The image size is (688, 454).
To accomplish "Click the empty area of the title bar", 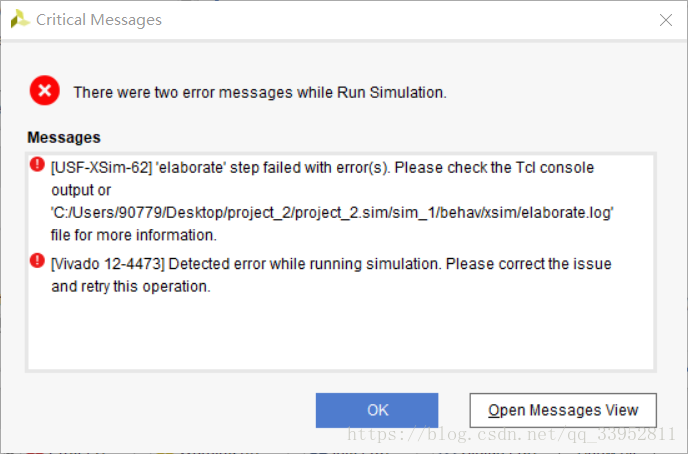I will [x=400, y=20].
